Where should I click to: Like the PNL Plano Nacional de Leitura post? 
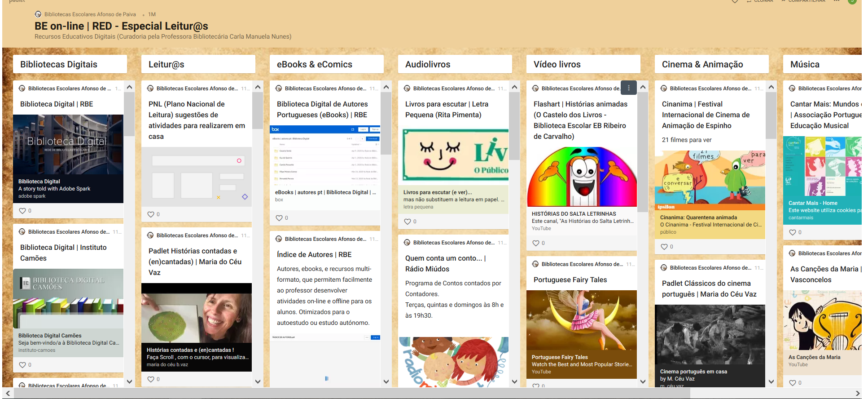tap(151, 214)
